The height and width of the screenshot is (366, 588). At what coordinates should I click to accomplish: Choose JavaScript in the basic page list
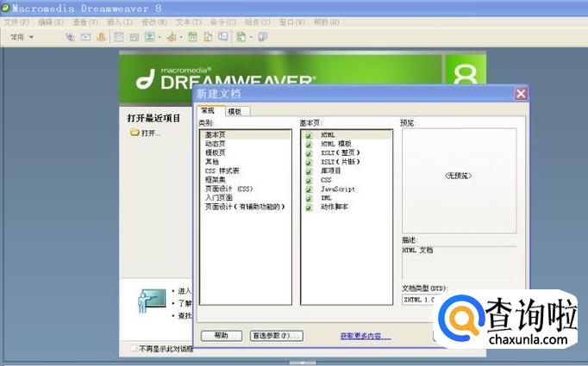click(338, 189)
